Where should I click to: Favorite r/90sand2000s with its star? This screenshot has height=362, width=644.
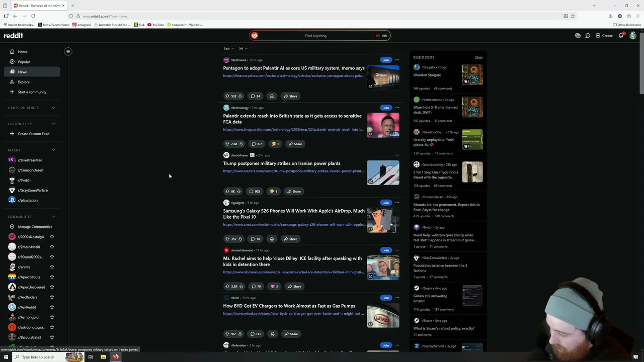(x=52, y=257)
